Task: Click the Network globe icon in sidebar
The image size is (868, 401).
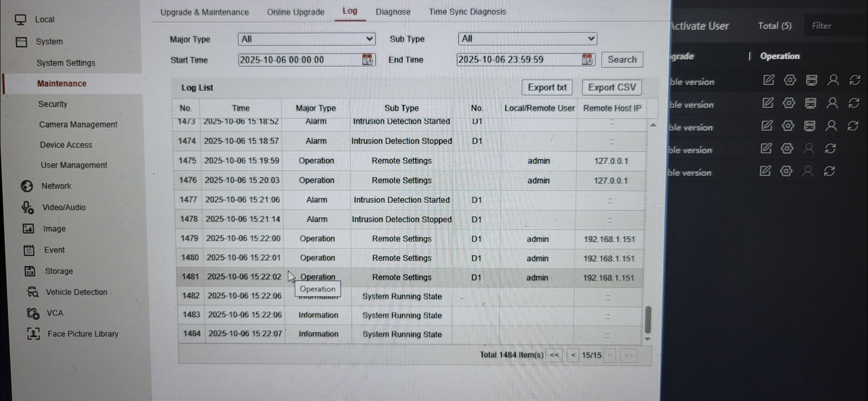Action: (x=27, y=186)
